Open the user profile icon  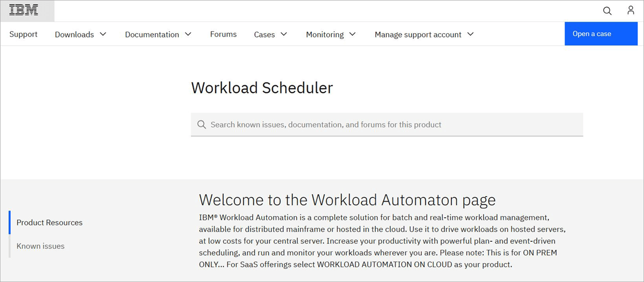(631, 11)
